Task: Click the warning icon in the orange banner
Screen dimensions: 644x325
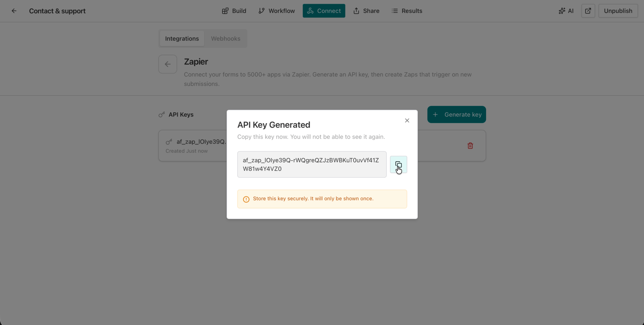Action: pyautogui.click(x=246, y=199)
